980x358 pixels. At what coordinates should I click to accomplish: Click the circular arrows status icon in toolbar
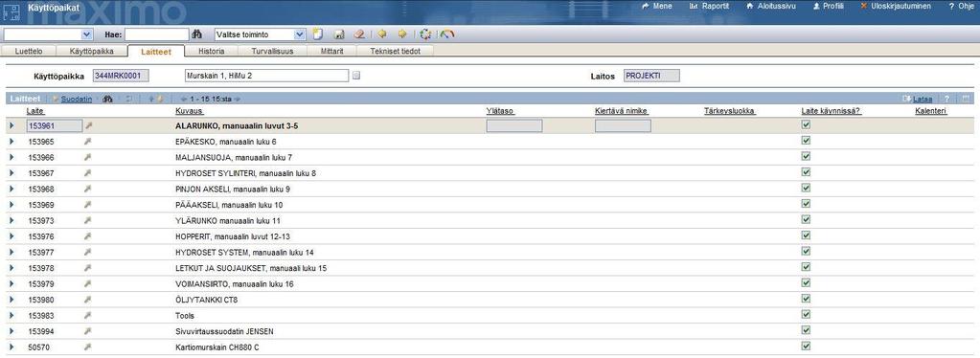(x=425, y=34)
